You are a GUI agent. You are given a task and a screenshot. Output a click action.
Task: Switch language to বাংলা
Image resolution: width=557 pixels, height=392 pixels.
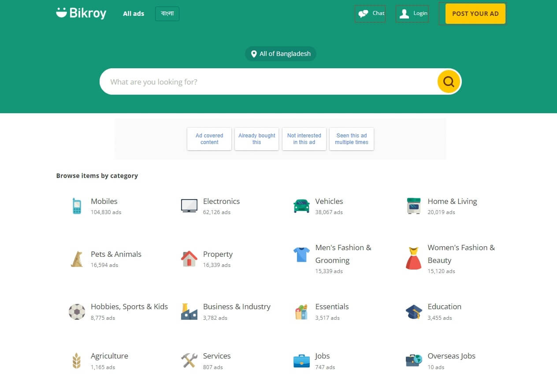[x=167, y=14]
